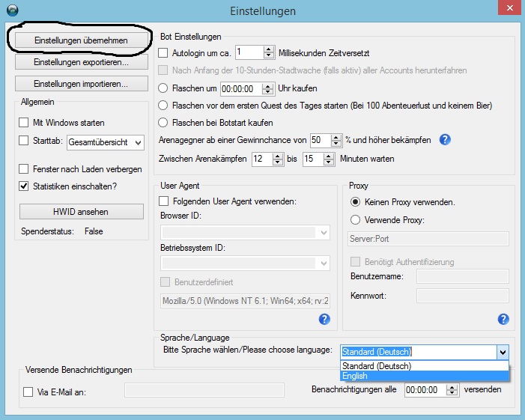Enable Folgenden User Agent verwenden
The width and height of the screenshot is (525, 420).
pos(164,201)
